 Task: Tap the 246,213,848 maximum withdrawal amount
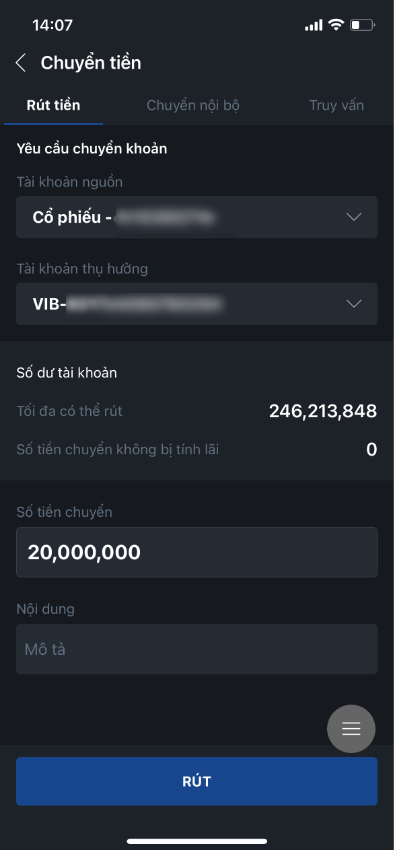tap(323, 411)
